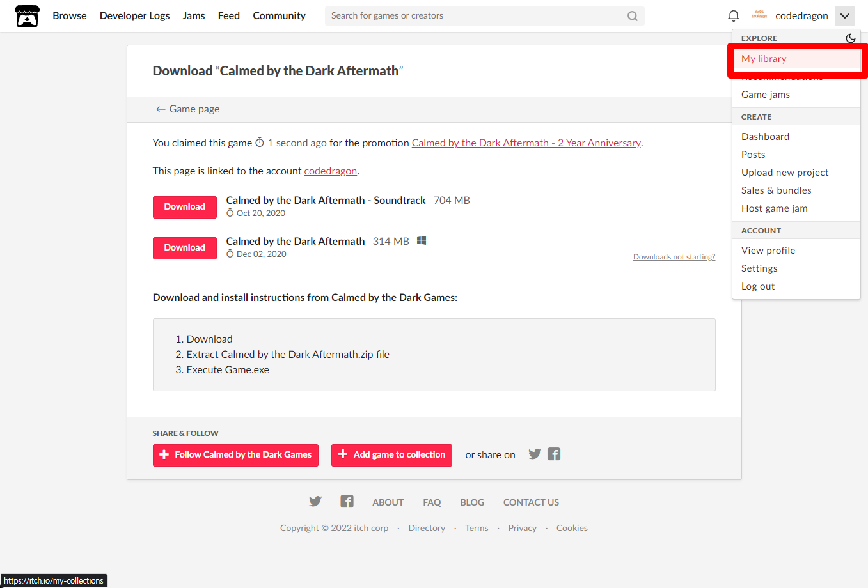
Task: Open the BLOG footer link
Action: tap(472, 502)
